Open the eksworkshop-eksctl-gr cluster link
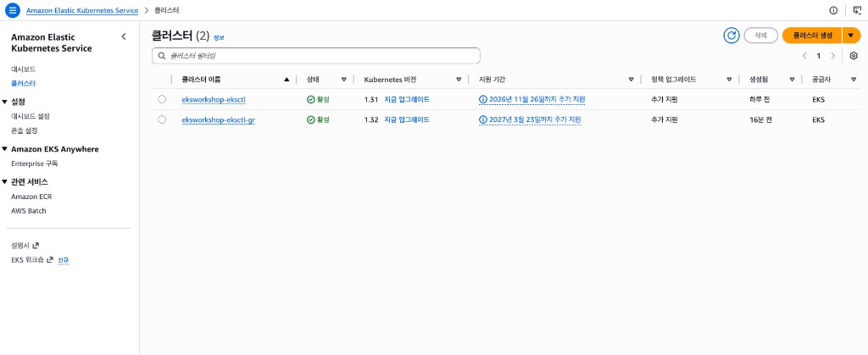 [218, 119]
